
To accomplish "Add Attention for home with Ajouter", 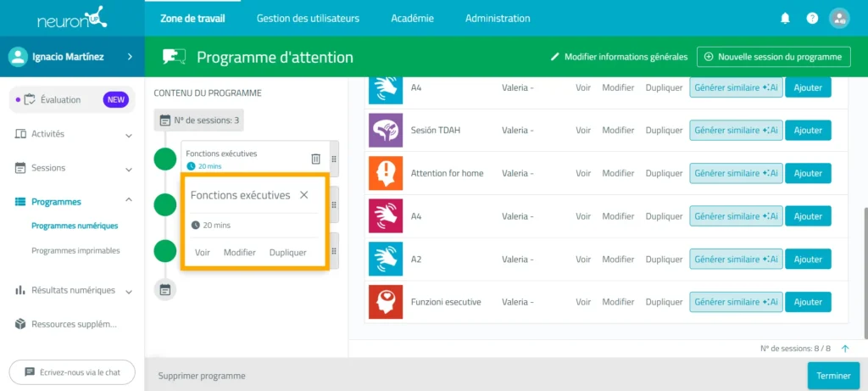I will coord(808,173).
